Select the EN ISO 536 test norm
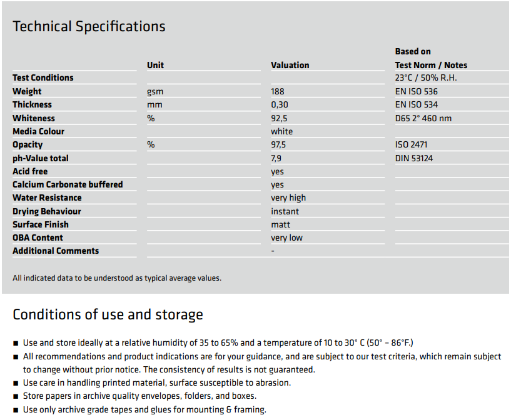Screen dimensions: 511x420 coord(416,91)
